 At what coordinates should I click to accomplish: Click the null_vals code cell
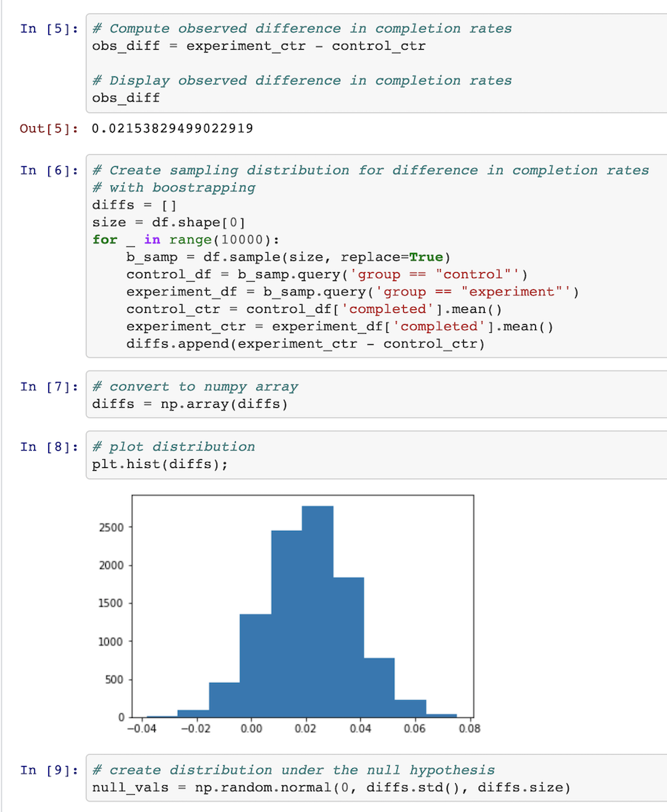coord(376,779)
